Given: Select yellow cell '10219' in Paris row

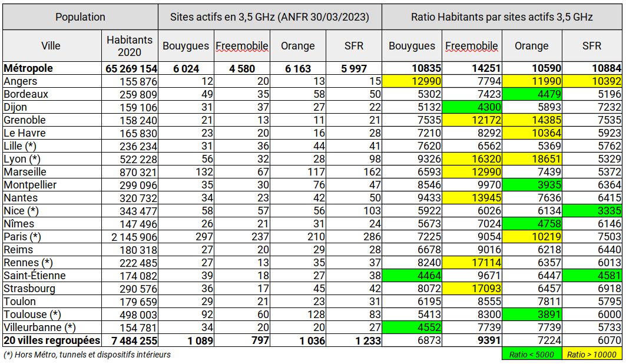Looking at the screenshot, I should click(532, 237).
